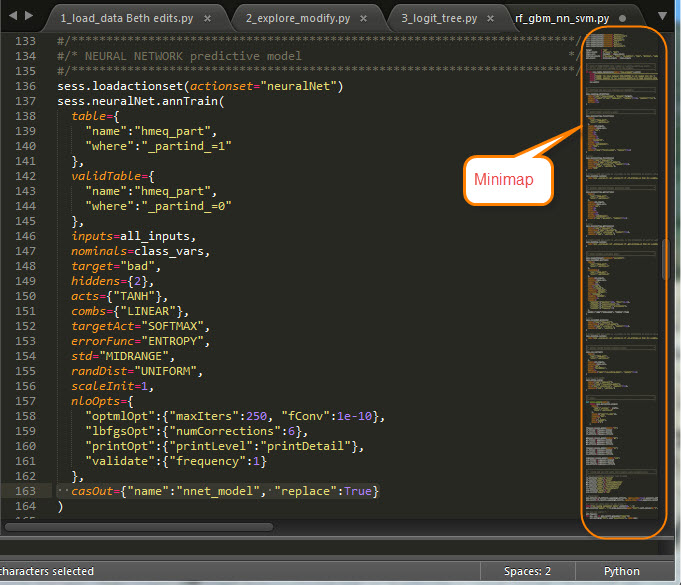Open the 3_logit_tree.py tab
Screen dimensions: 681x585
tap(440, 18)
